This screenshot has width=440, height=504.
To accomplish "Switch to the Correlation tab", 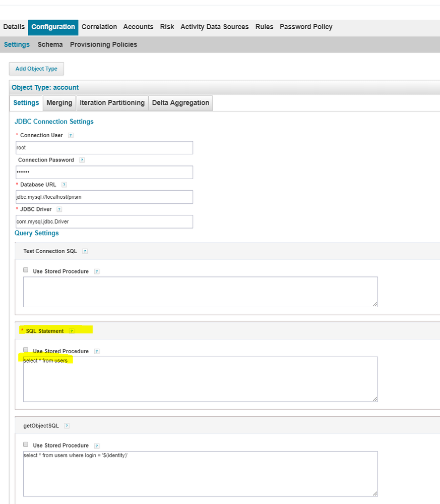I will point(99,27).
